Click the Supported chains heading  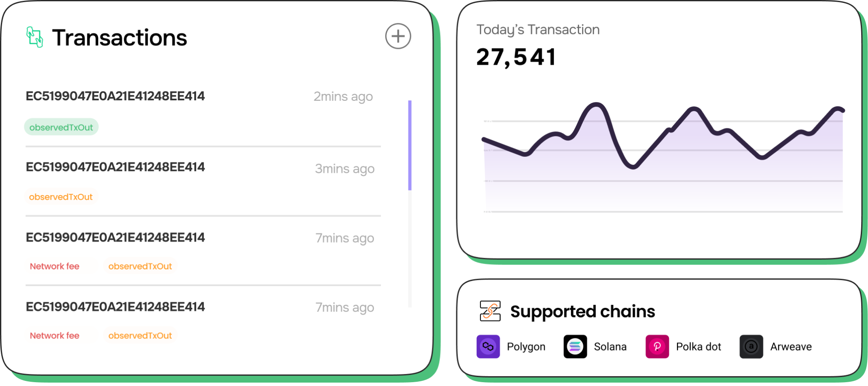[582, 312]
